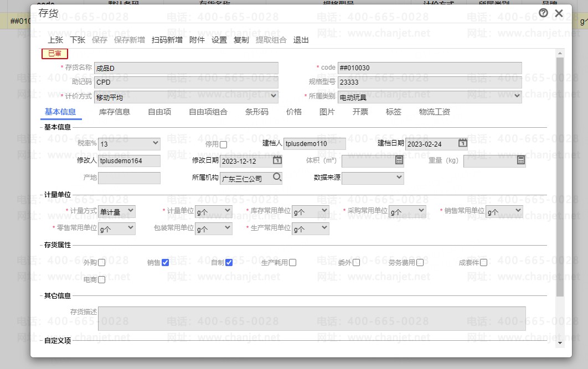Switch to the 标签 tab
Image resolution: width=588 pixels, height=369 pixels.
coord(394,112)
